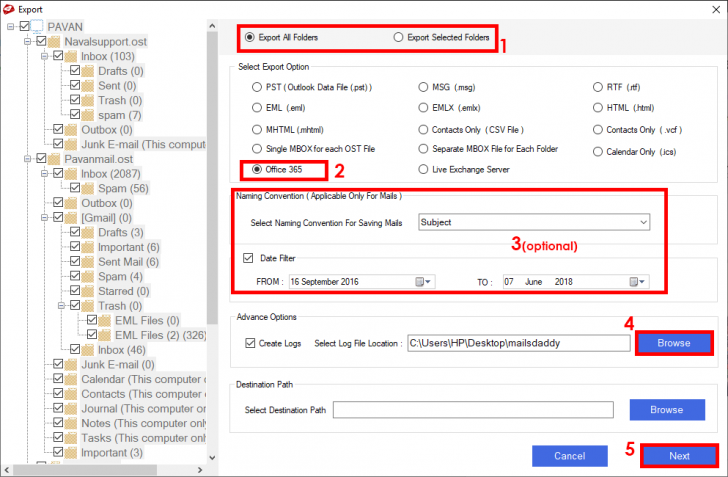The image size is (728, 477).
Task: Collapse the [Gmail] (0) tree node
Action: 45,217
